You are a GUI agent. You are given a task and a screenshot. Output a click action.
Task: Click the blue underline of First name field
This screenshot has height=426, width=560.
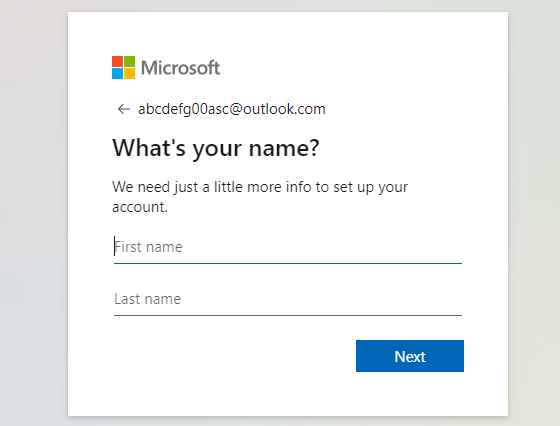coord(288,263)
